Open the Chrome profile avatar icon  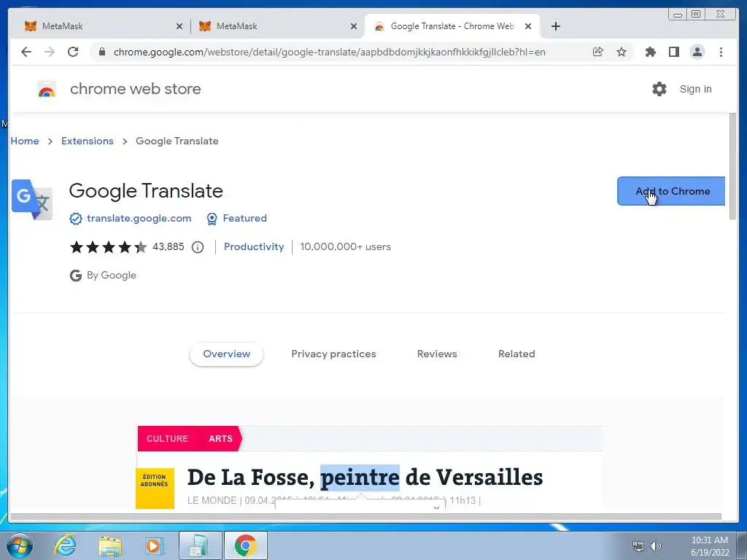(697, 52)
